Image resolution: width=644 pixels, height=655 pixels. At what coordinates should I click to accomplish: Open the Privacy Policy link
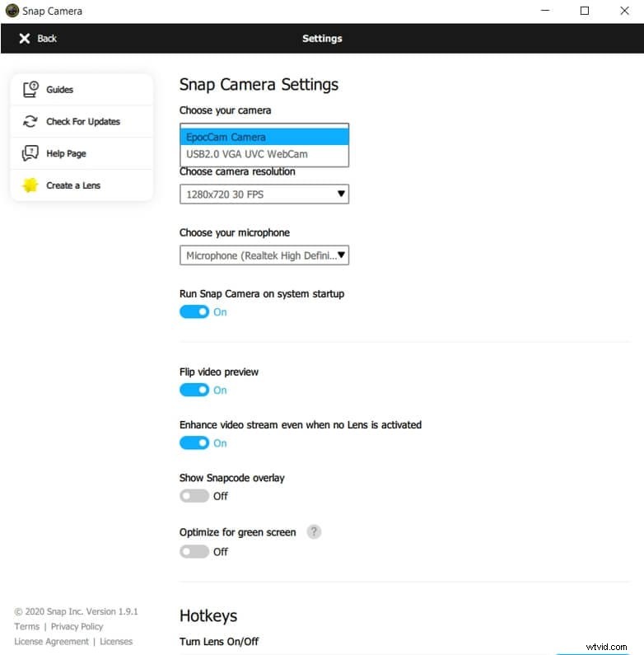(77, 626)
